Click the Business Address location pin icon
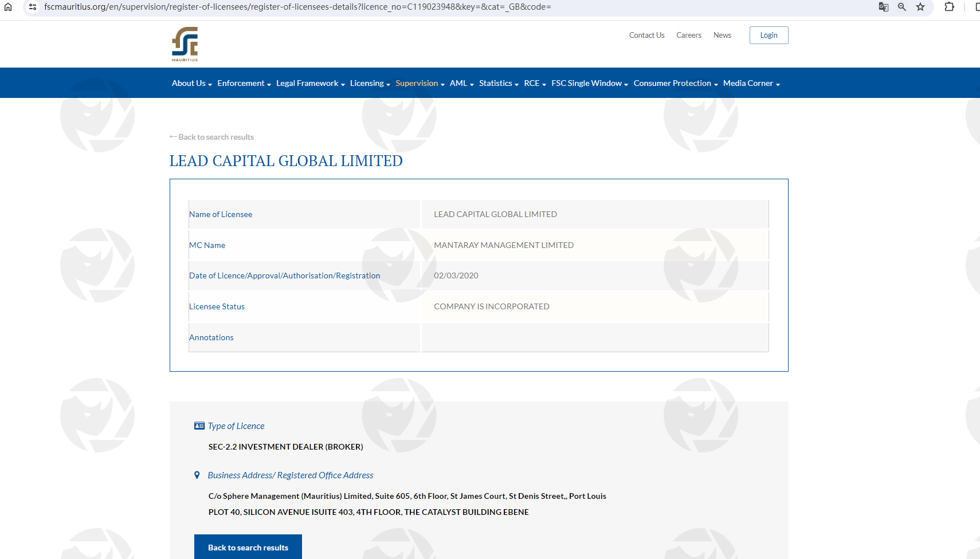The width and height of the screenshot is (980, 559). [197, 475]
